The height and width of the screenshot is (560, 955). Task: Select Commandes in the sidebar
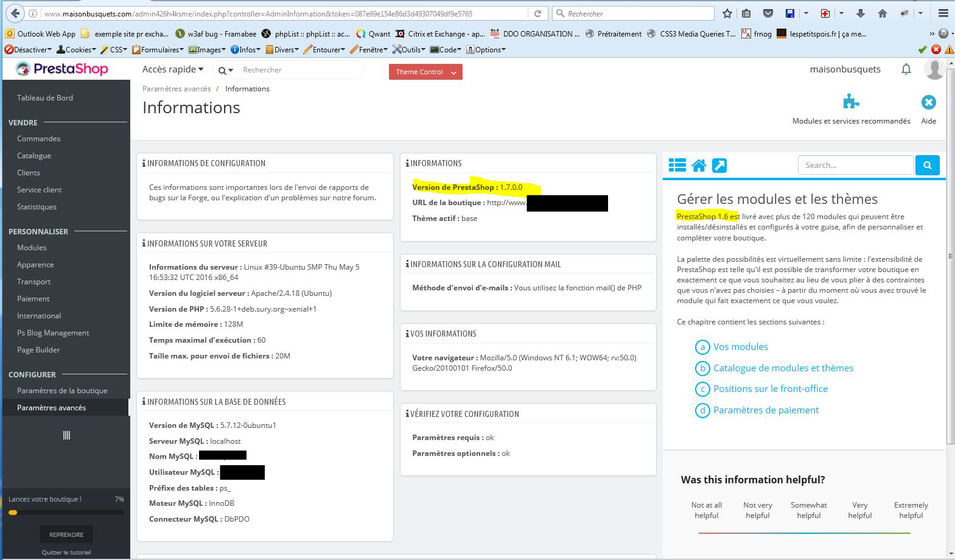tap(38, 139)
